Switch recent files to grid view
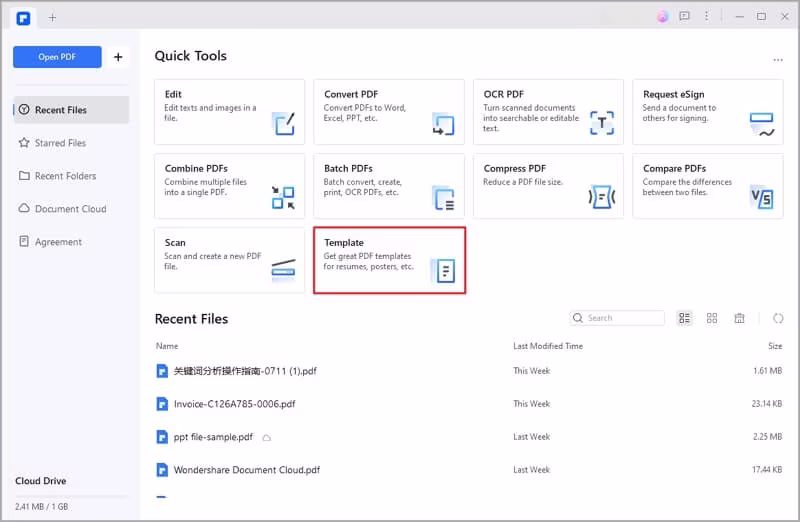This screenshot has height=522, width=800. point(712,318)
